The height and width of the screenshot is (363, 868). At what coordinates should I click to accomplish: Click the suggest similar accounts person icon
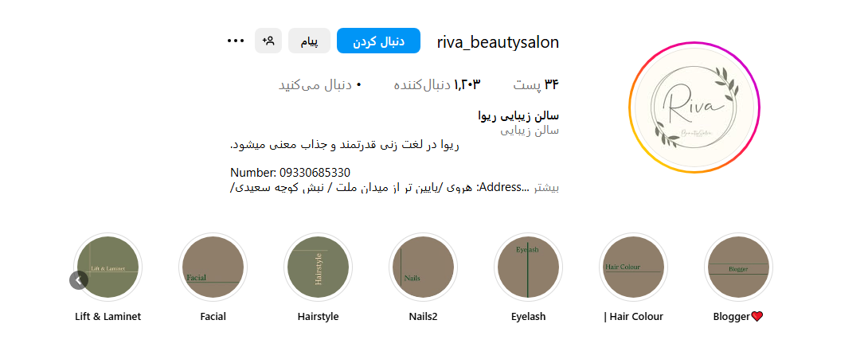pyautogui.click(x=268, y=41)
